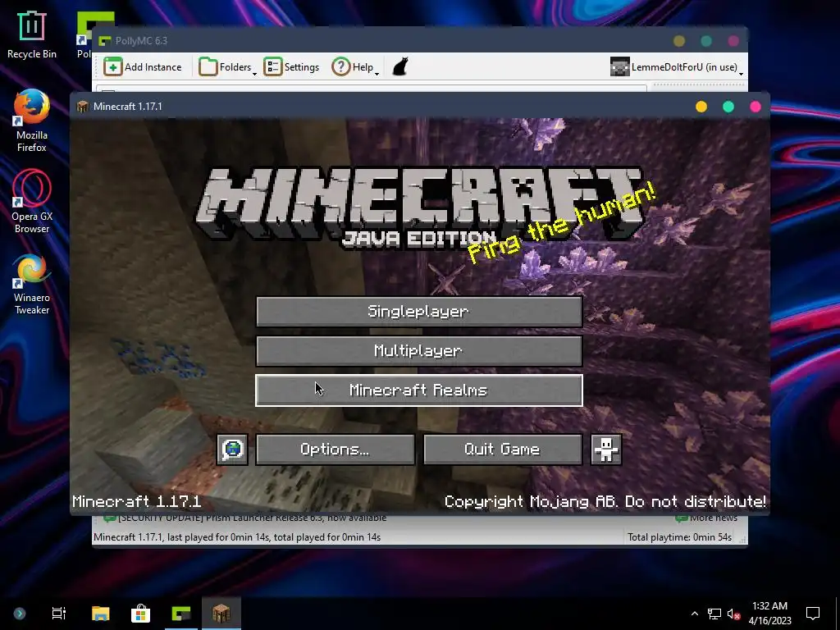840x630 pixels.
Task: Show hidden tray icons chevron
Action: click(x=694, y=614)
